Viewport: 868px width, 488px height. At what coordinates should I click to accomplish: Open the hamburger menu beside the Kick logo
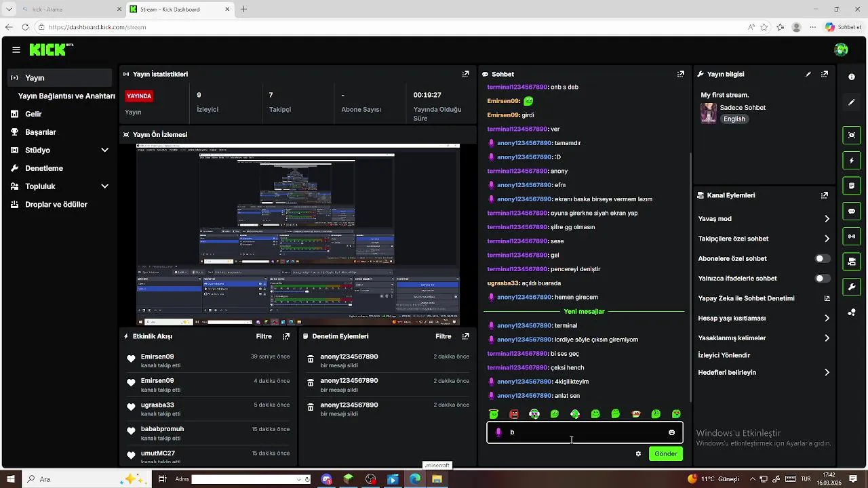pos(16,49)
